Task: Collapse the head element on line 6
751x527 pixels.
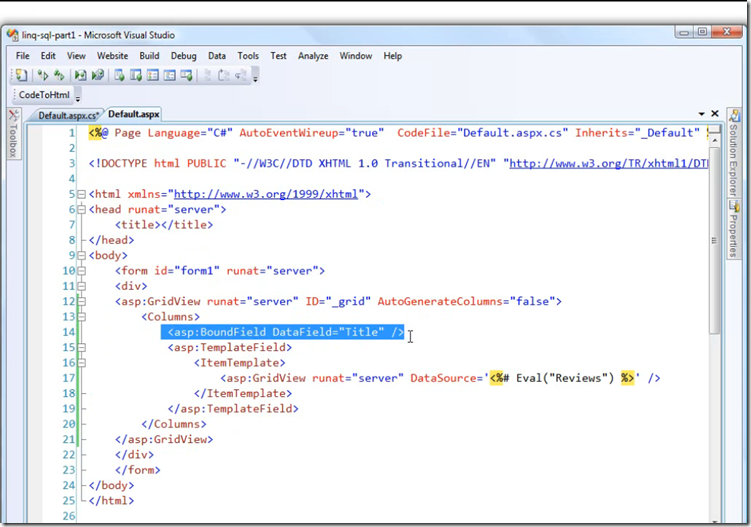Action: click(x=81, y=209)
